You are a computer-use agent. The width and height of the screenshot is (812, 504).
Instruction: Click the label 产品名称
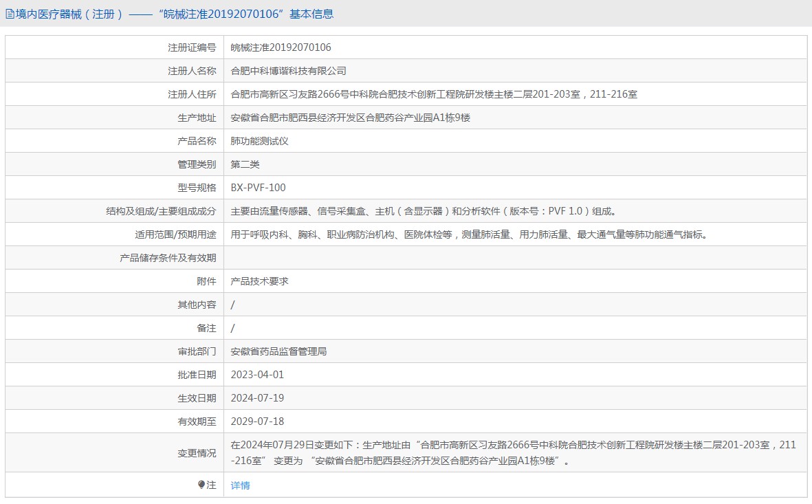point(197,141)
